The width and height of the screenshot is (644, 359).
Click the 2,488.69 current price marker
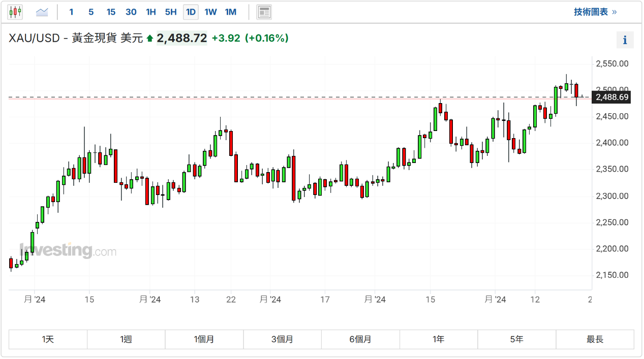[x=612, y=97]
